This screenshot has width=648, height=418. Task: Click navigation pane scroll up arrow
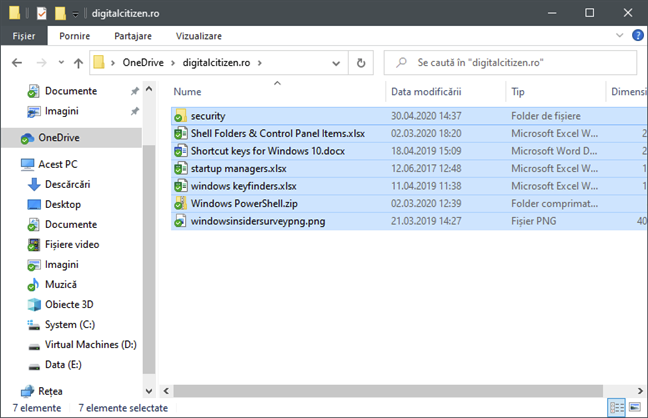(x=149, y=89)
